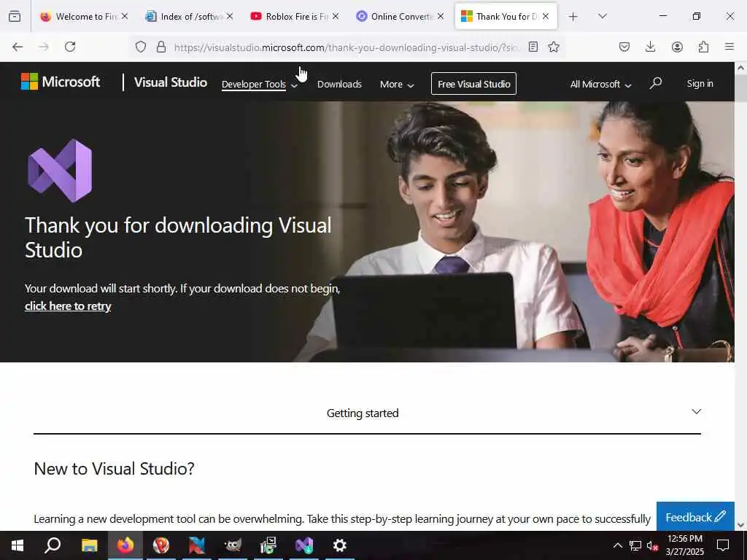Close the Roblox Fire tab
The image size is (747, 560).
pos(336,16)
